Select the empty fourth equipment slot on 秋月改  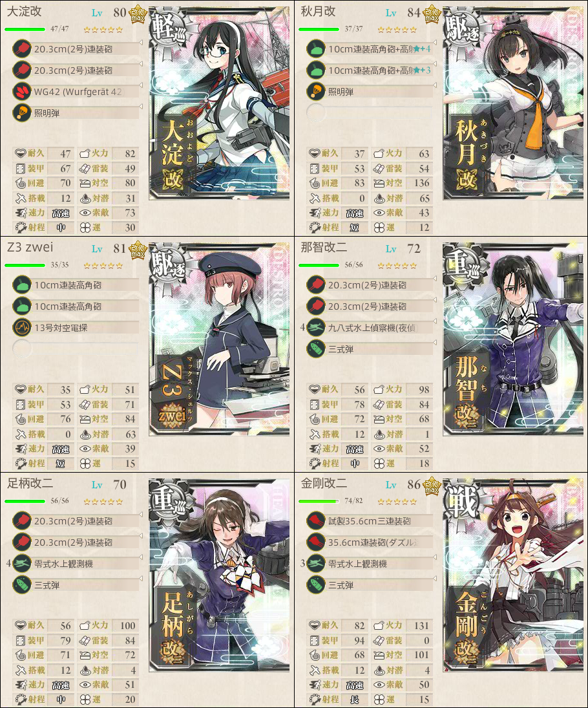[370, 113]
